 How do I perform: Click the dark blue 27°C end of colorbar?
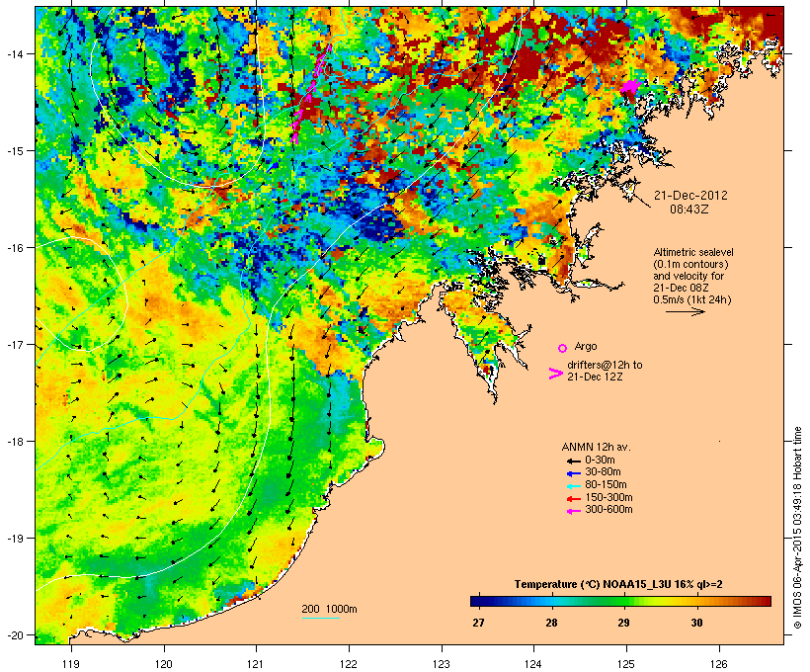[476, 601]
